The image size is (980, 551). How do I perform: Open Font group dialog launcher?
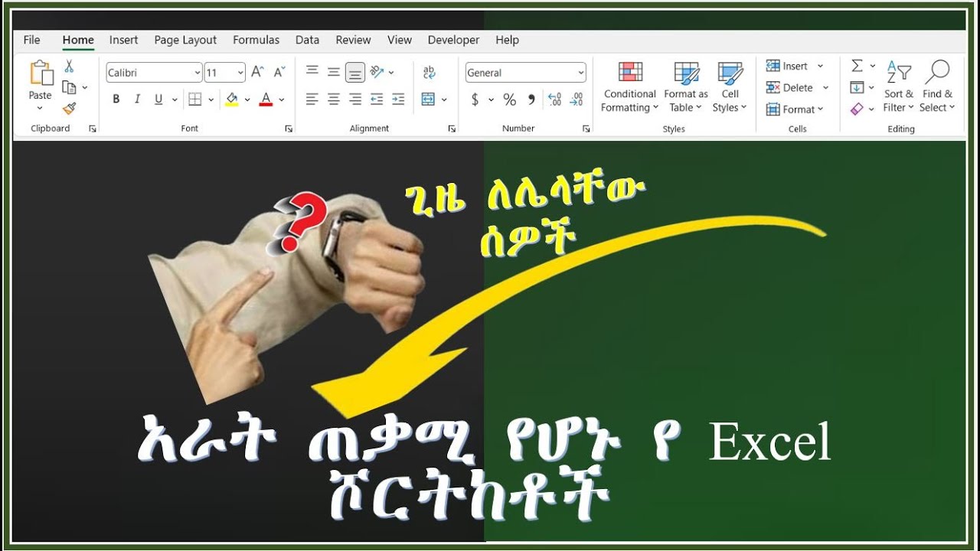289,129
